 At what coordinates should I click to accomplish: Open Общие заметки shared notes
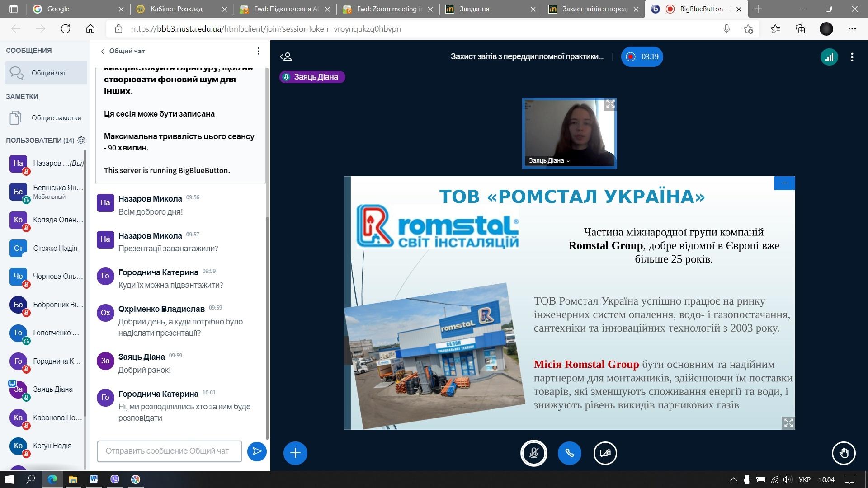point(46,117)
